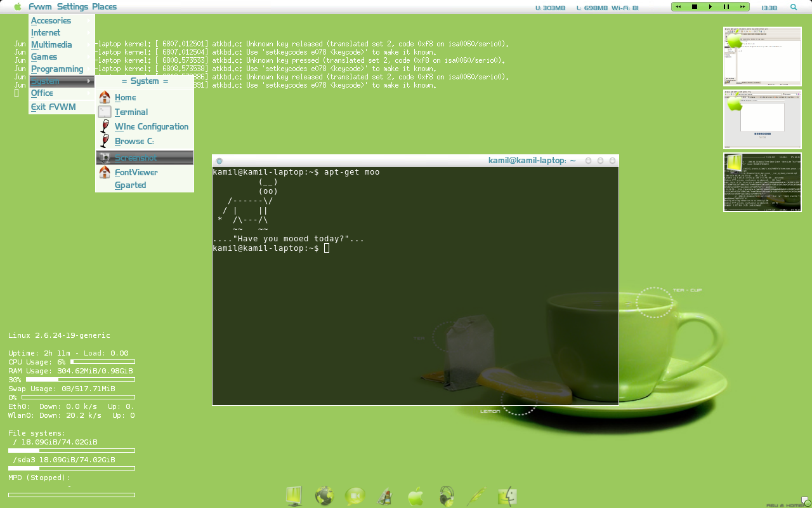Open the Fvwm menu
Screen dimensions: 812x508
coord(41,7)
